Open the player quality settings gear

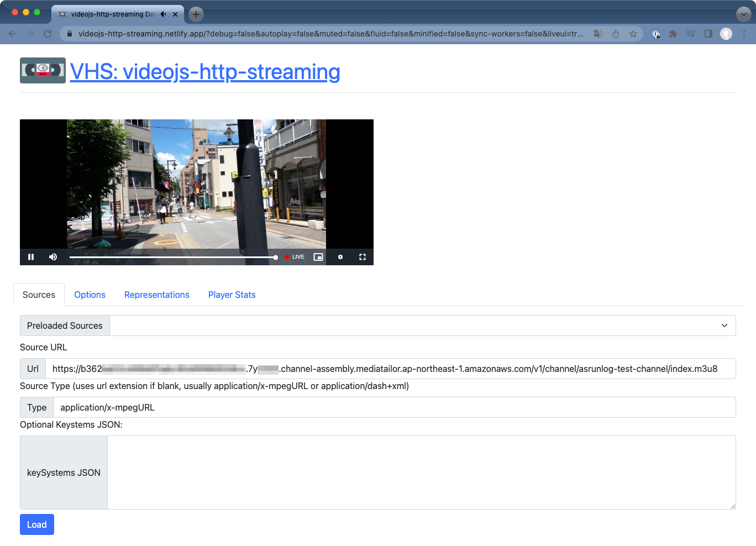tap(340, 257)
